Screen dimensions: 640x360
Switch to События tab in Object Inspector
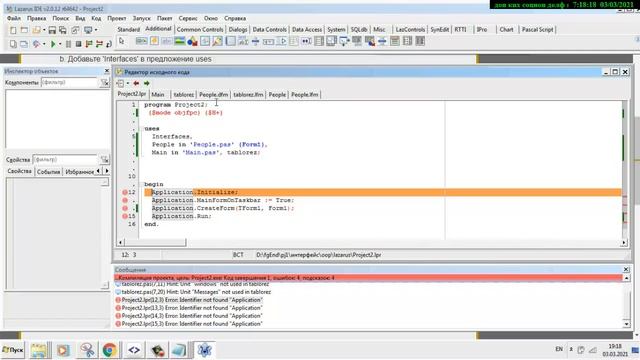[x=48, y=172]
